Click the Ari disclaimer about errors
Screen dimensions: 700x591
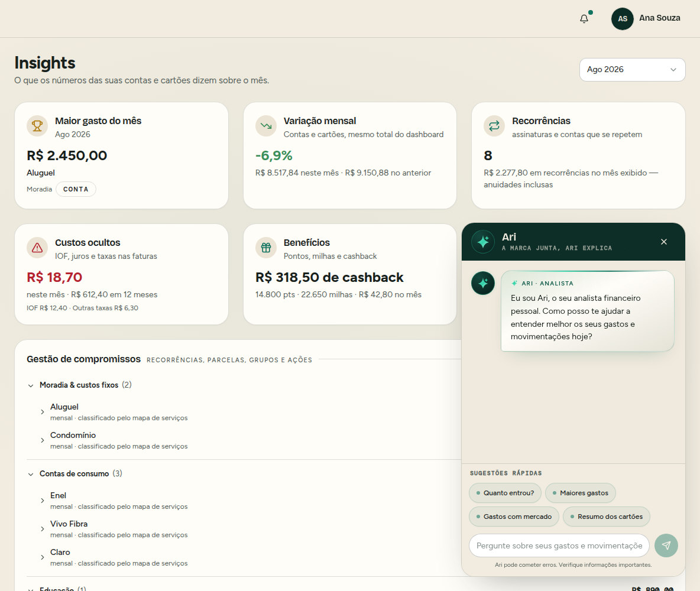pos(573,564)
